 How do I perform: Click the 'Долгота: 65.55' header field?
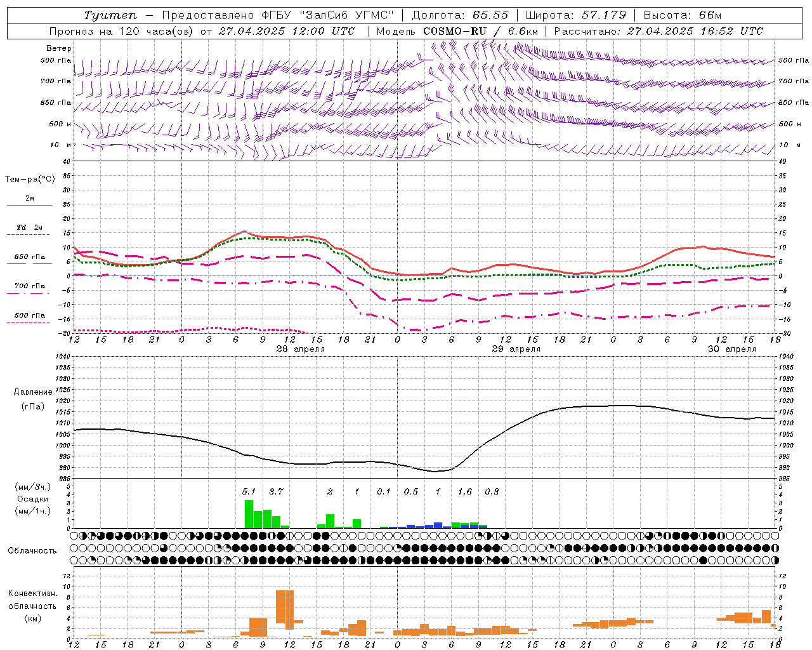tap(460, 15)
